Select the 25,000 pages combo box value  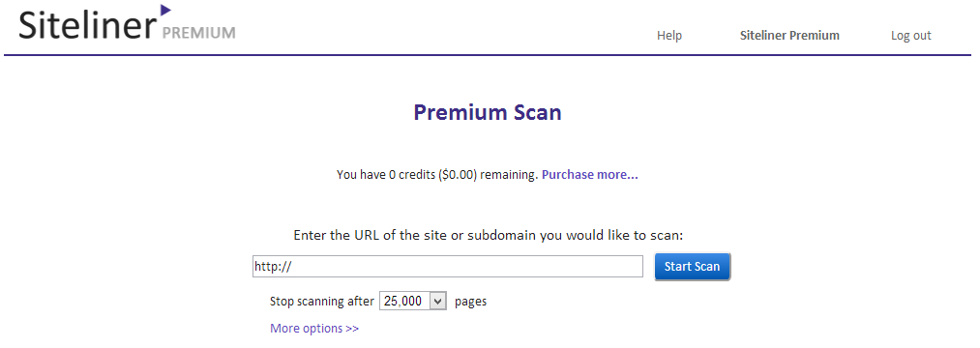[x=412, y=302]
